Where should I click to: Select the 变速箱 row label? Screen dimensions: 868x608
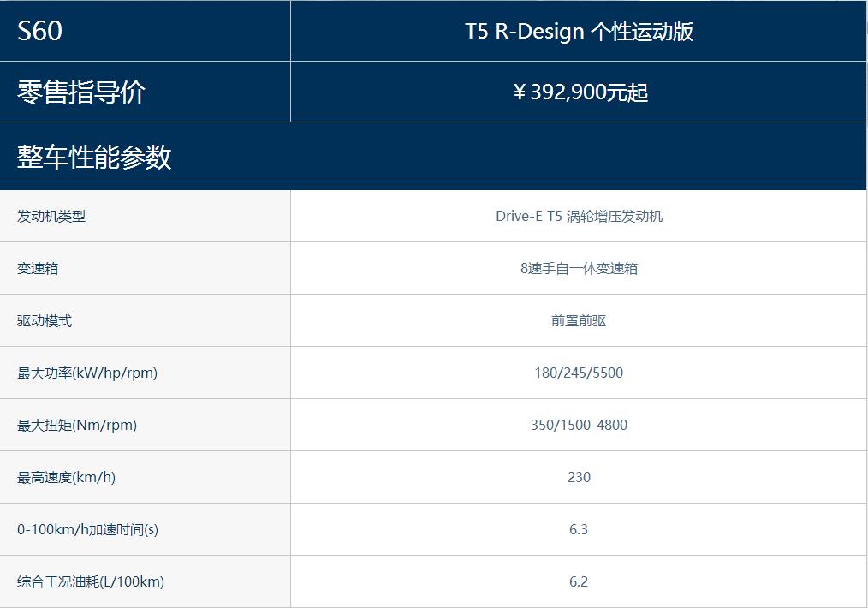point(38,269)
